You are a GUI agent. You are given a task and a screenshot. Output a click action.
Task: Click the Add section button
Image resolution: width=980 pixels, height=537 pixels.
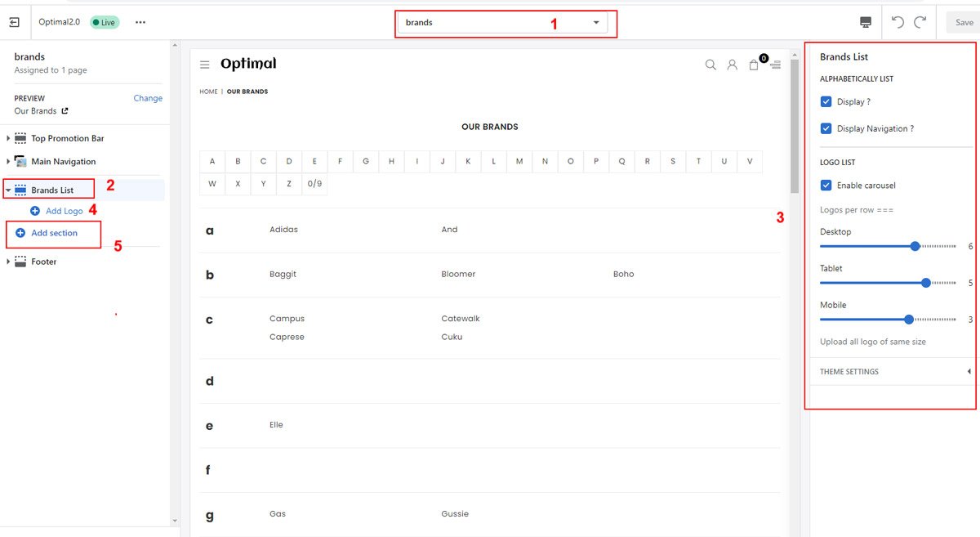coord(54,233)
